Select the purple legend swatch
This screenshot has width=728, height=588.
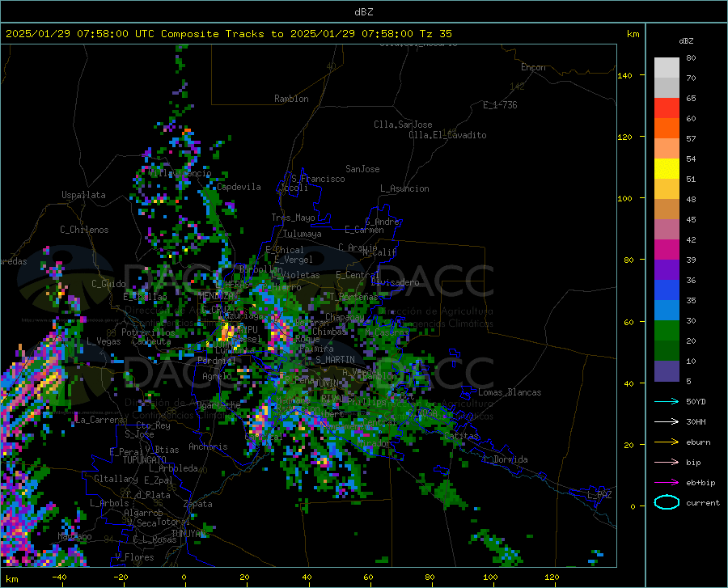[x=667, y=270]
